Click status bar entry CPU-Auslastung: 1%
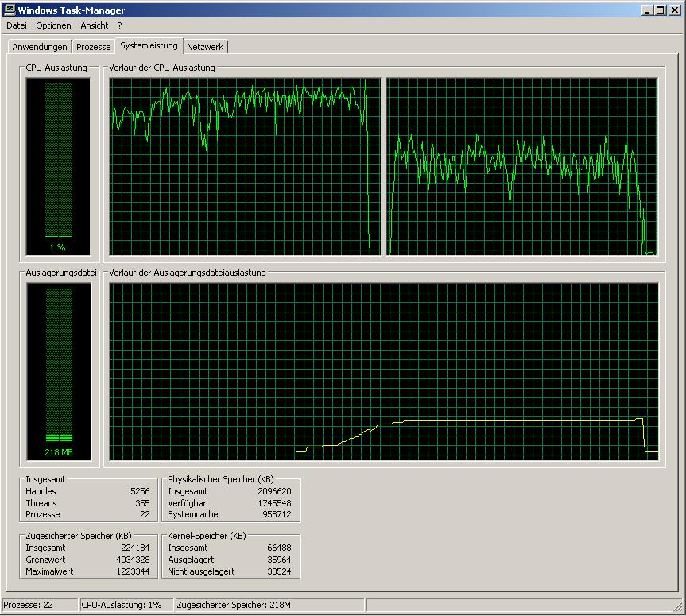Viewport: 686px width, 616px height. click(x=127, y=605)
